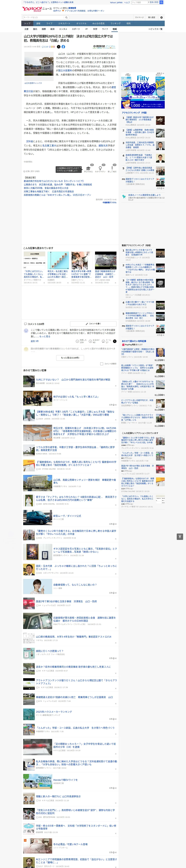186x868 pixels.
Task: Share article on Facebook icon
Action: [63, 47]
